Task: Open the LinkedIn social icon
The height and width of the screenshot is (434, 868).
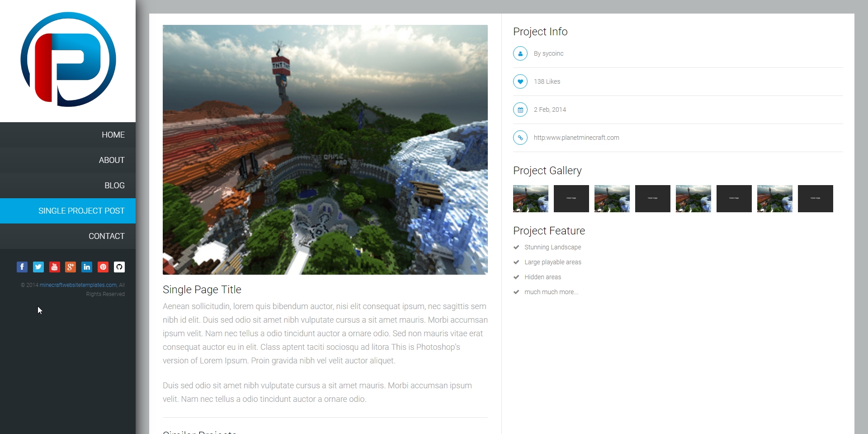Action: [87, 267]
